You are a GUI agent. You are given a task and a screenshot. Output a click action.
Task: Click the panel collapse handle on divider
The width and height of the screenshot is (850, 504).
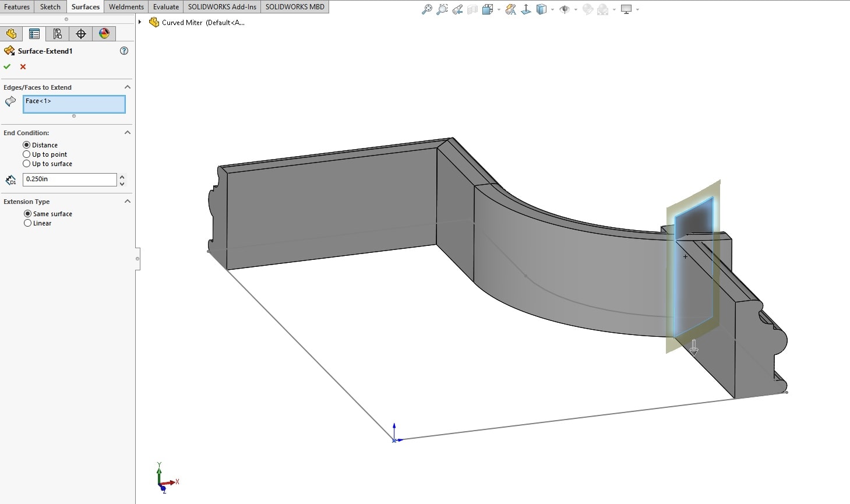point(137,258)
